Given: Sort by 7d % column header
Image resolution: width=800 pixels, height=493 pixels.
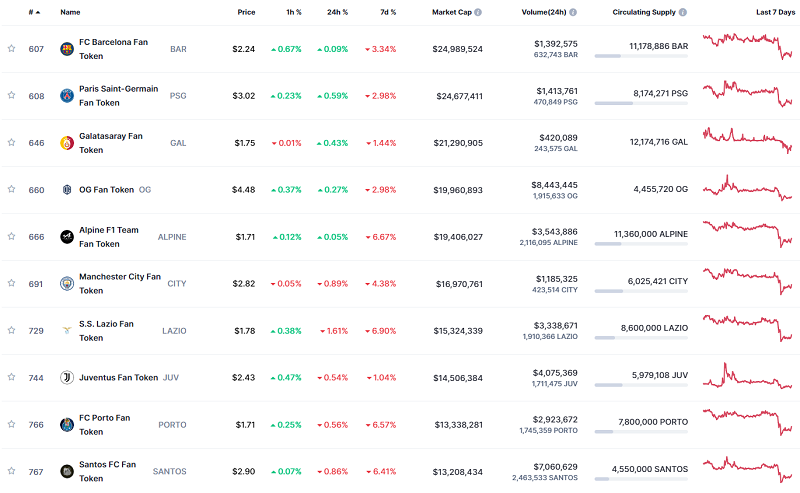Looking at the screenshot, I should coord(385,12).
